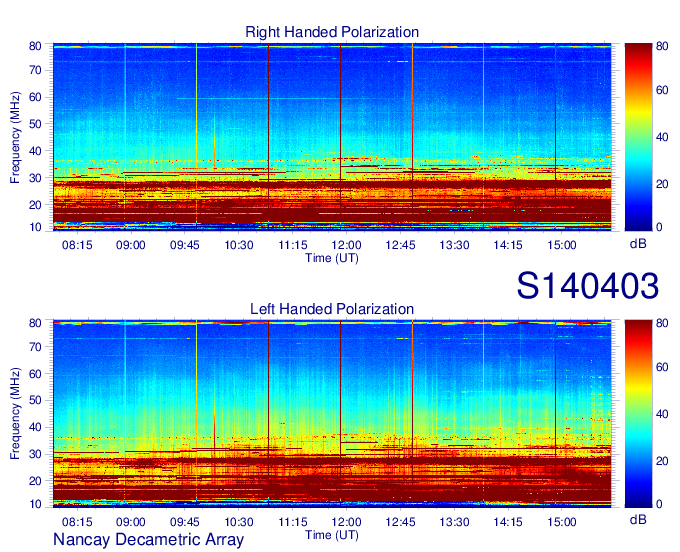The width and height of the screenshot is (680, 552).
Task: Click the color bar beside the Left Handed plot
Action: (638, 414)
